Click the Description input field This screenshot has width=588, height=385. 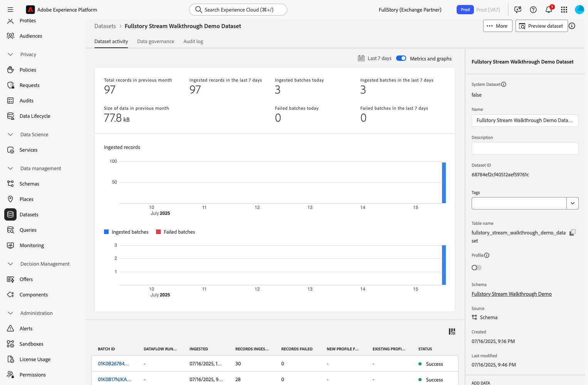tap(525, 148)
